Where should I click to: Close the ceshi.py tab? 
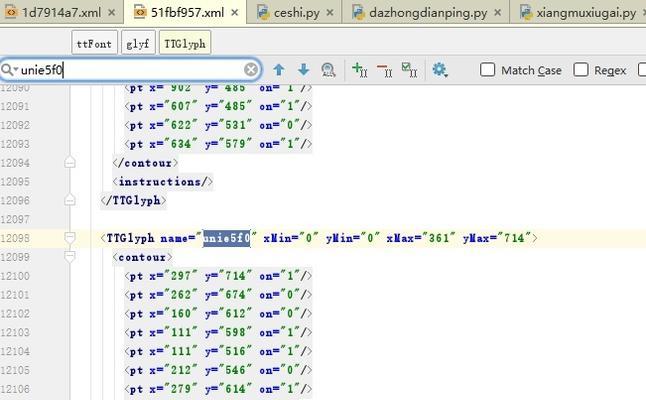tap(330, 13)
